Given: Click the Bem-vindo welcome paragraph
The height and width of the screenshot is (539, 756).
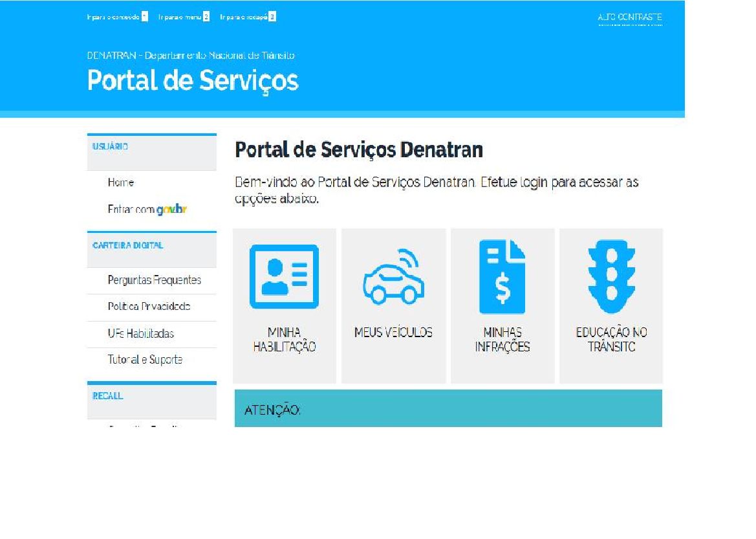Looking at the screenshot, I should coord(437,190).
